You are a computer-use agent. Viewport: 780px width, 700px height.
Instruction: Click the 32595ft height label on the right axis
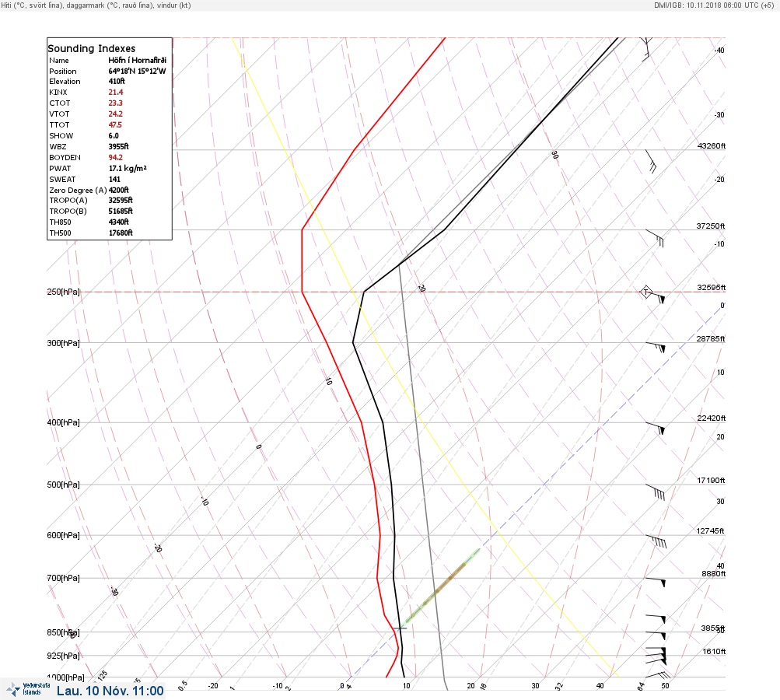[712, 288]
